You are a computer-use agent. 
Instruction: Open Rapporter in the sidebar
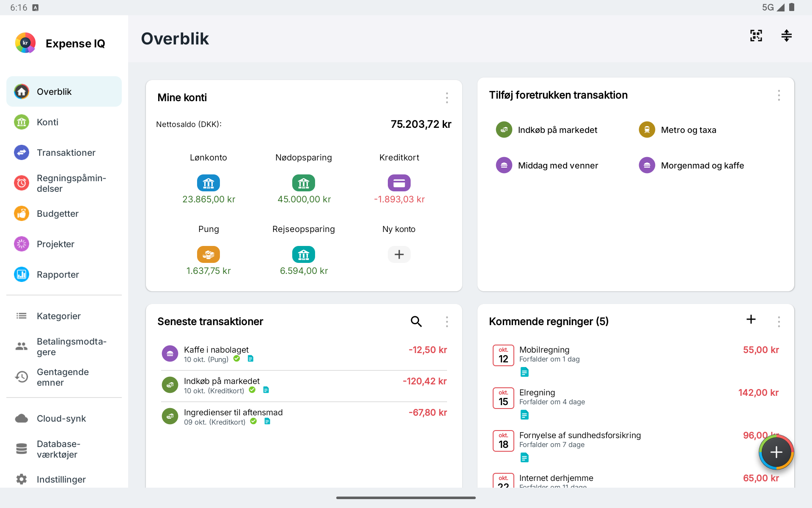click(64, 274)
